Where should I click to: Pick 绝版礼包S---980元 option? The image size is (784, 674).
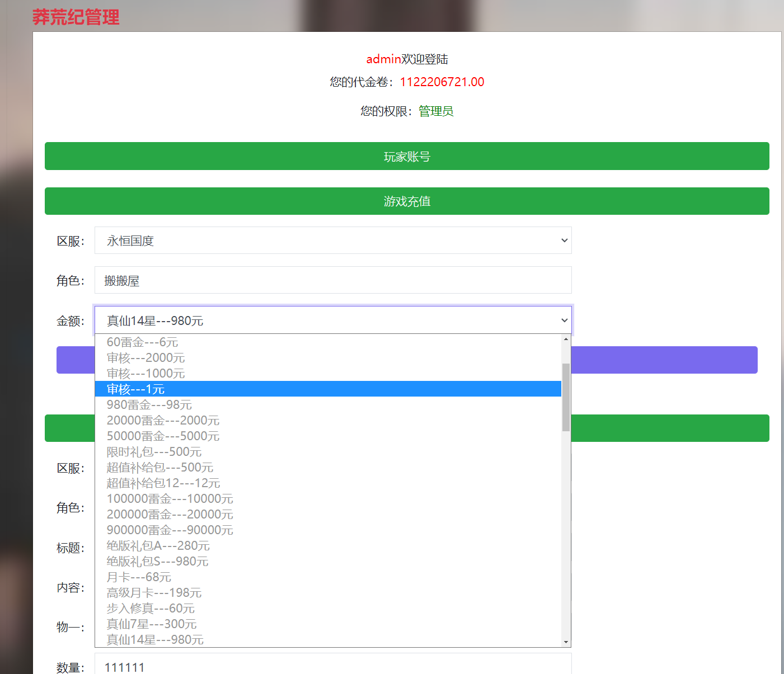[158, 561]
